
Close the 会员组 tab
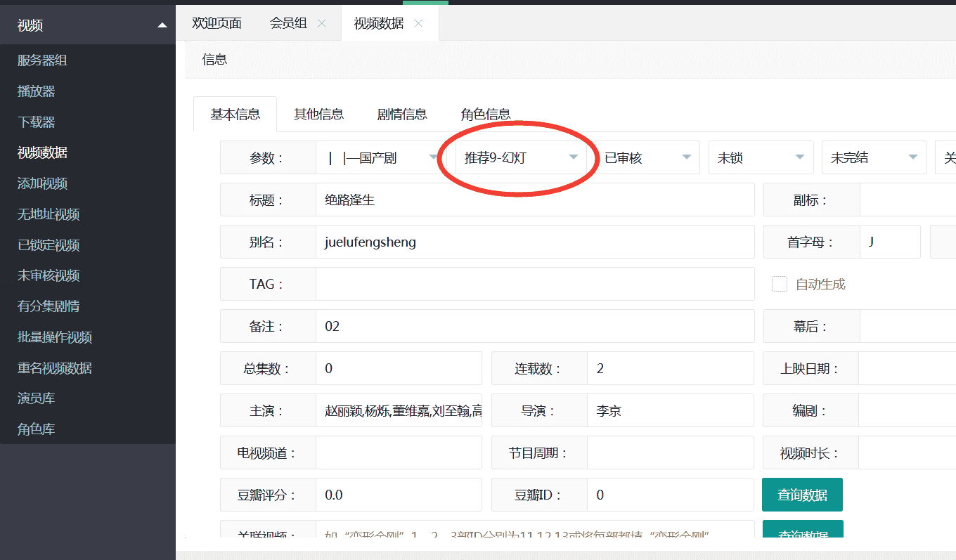tap(321, 23)
